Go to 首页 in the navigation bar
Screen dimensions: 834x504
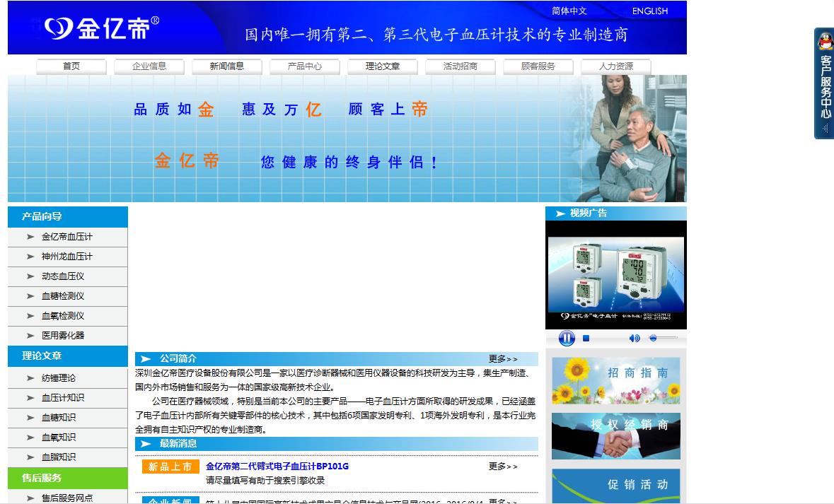click(71, 66)
